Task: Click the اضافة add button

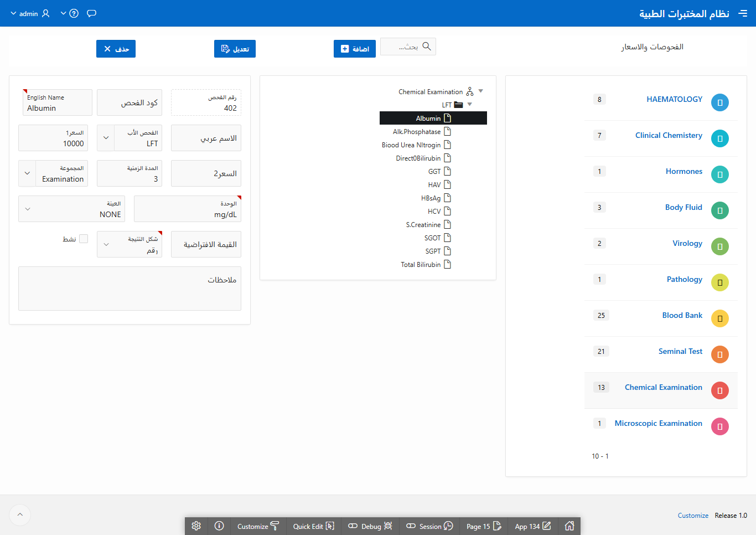Action: coord(355,49)
